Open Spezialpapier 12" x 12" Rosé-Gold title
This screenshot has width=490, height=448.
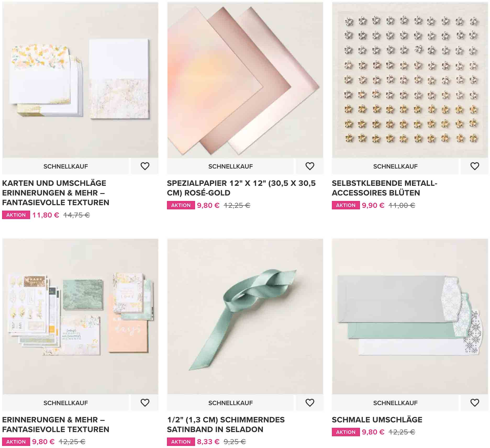241,188
